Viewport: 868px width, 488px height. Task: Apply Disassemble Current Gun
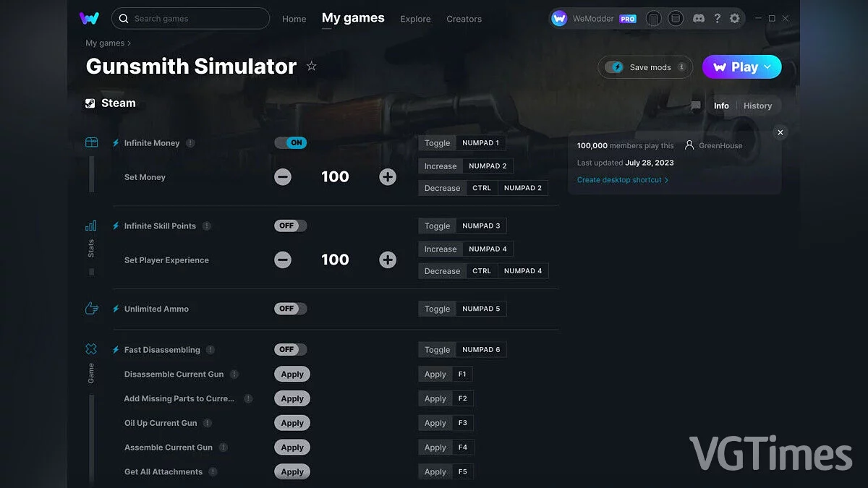pos(292,374)
